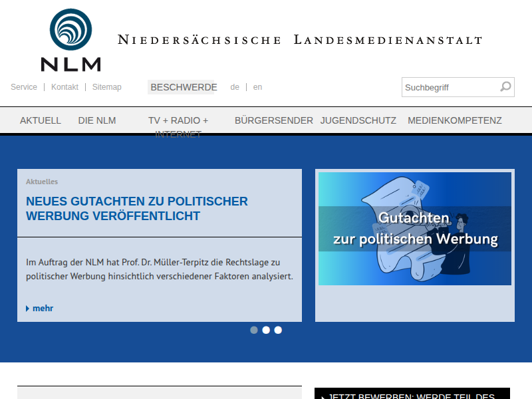Expand the JUGENDSCHUTZ menu
Image resolution: width=532 pixels, height=399 pixels.
[x=358, y=120]
